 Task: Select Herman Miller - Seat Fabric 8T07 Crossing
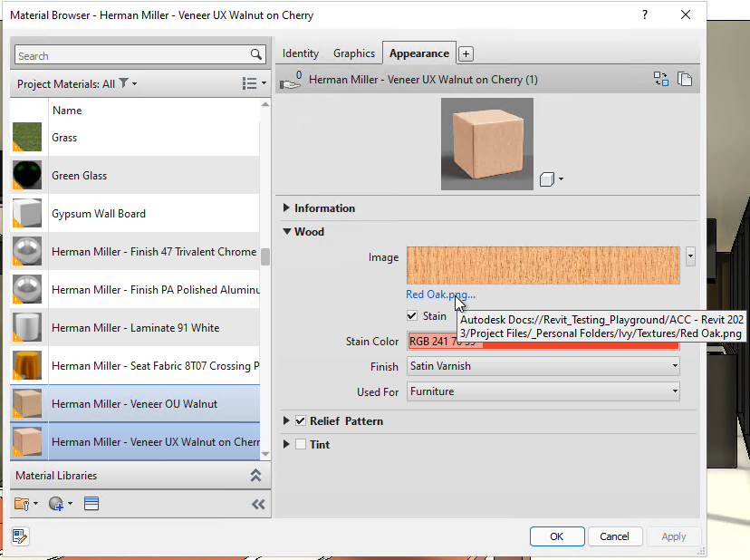(x=135, y=366)
